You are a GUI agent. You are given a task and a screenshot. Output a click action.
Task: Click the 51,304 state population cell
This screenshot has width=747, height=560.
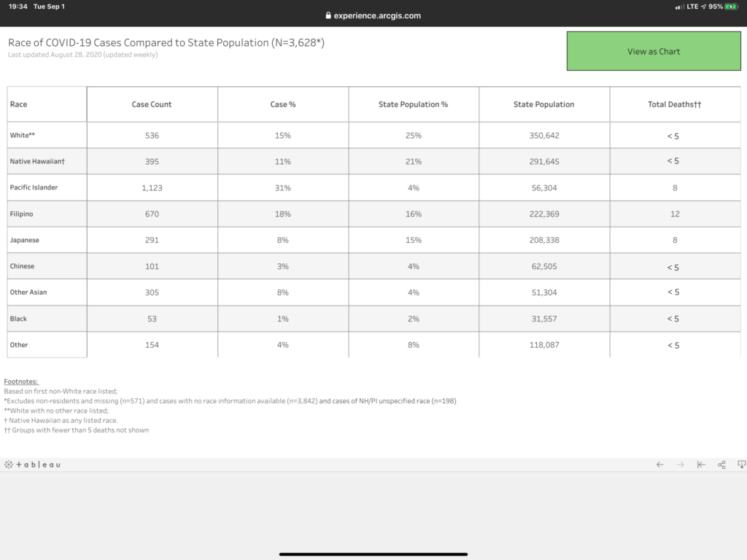click(544, 293)
